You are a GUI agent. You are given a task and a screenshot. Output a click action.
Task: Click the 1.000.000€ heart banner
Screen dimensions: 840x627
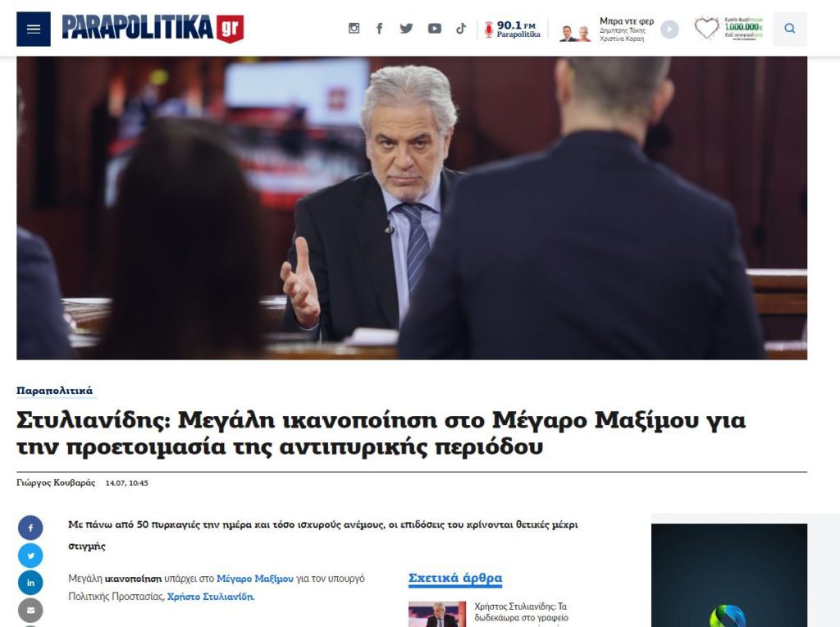[x=728, y=29]
